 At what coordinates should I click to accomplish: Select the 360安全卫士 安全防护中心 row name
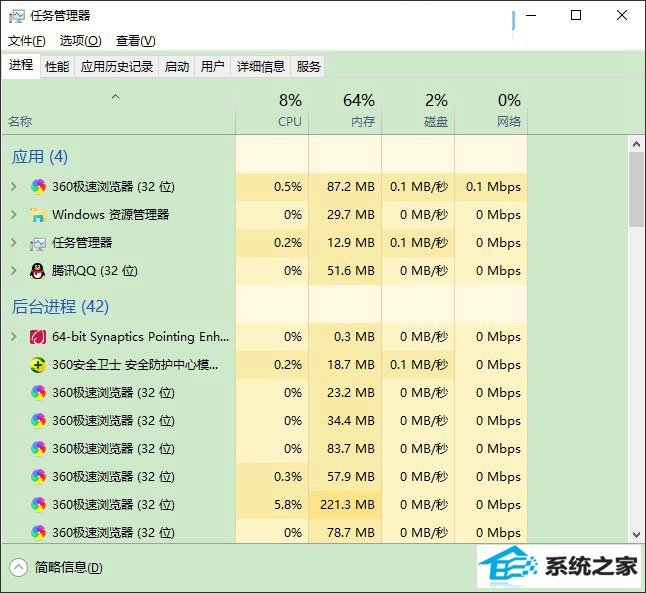click(135, 365)
